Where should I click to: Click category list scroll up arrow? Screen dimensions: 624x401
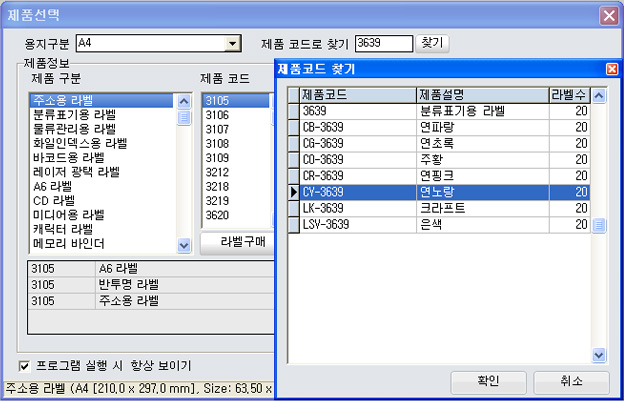tap(183, 101)
